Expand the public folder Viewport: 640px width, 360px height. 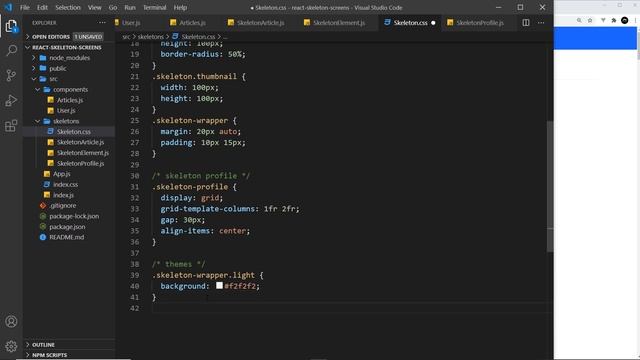69,69
